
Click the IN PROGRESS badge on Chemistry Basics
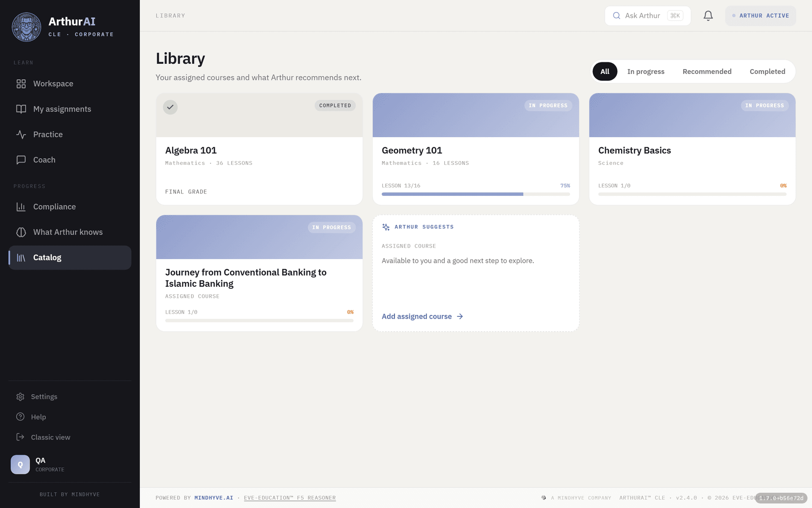click(x=764, y=105)
